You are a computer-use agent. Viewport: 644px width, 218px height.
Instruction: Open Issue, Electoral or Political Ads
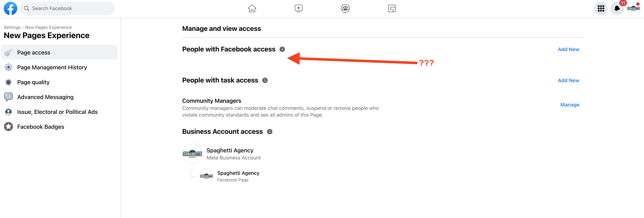(57, 112)
